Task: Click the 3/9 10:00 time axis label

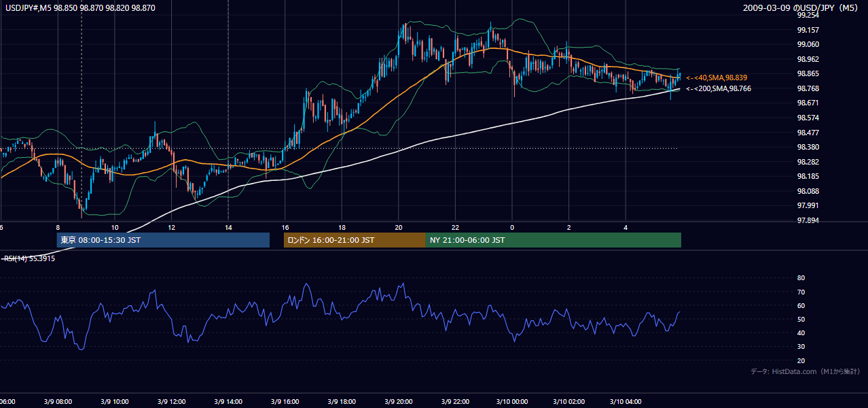Action: coord(115,402)
